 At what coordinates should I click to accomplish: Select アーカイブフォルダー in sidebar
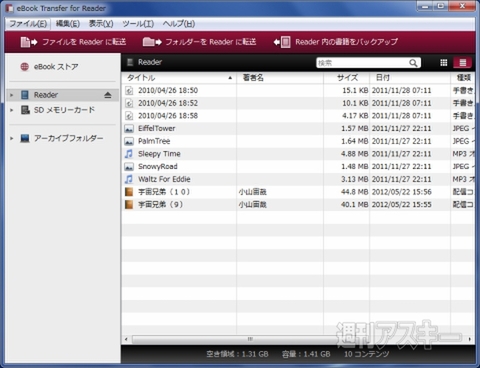pos(69,138)
